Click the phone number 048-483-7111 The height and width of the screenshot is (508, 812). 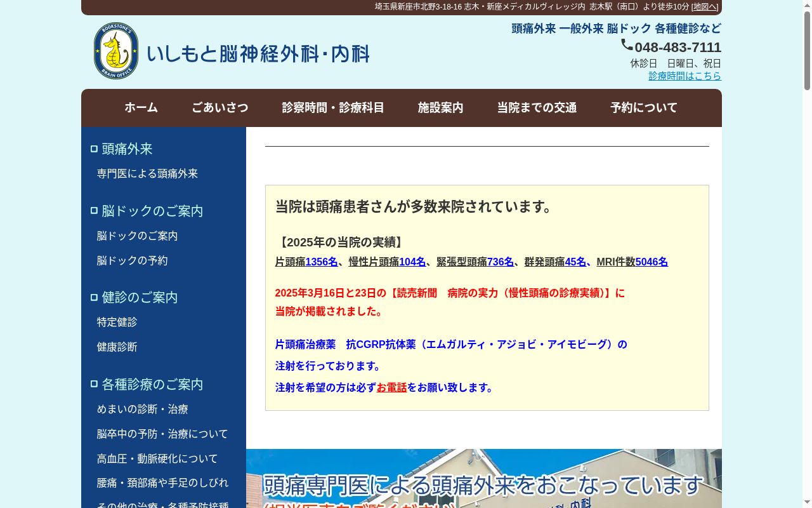[x=678, y=48]
